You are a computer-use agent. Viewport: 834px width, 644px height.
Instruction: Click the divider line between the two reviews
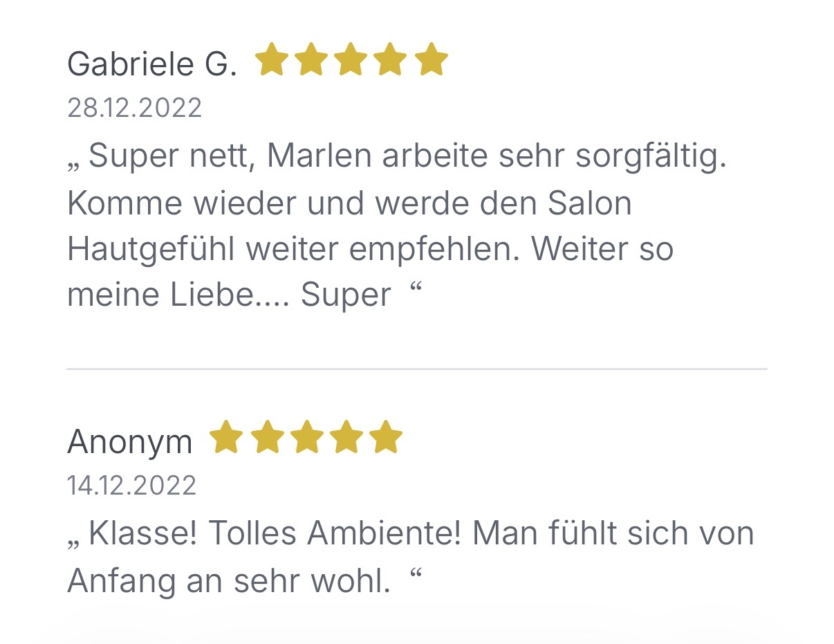coord(416,369)
